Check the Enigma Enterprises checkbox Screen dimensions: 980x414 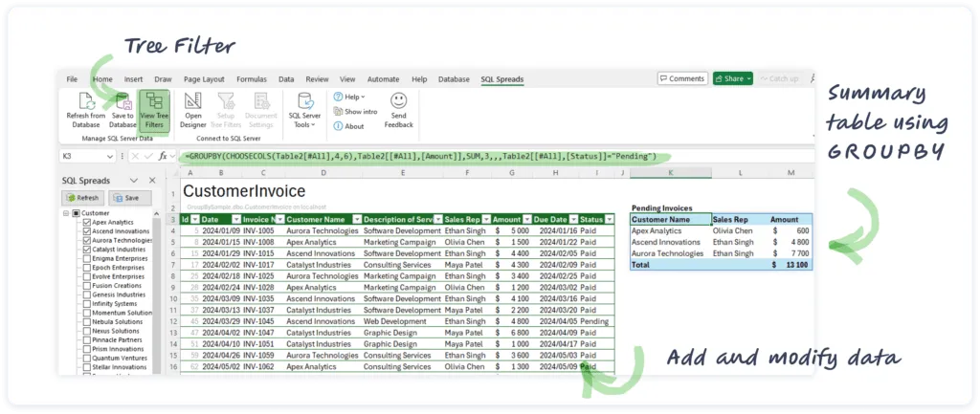point(87,258)
